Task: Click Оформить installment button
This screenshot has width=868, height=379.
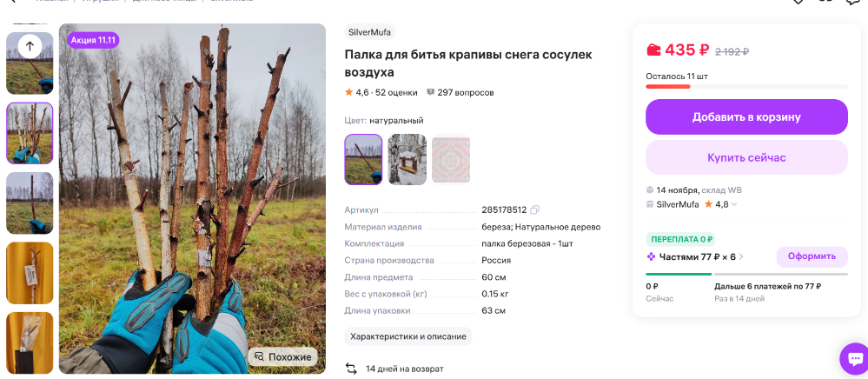Action: 812,256
